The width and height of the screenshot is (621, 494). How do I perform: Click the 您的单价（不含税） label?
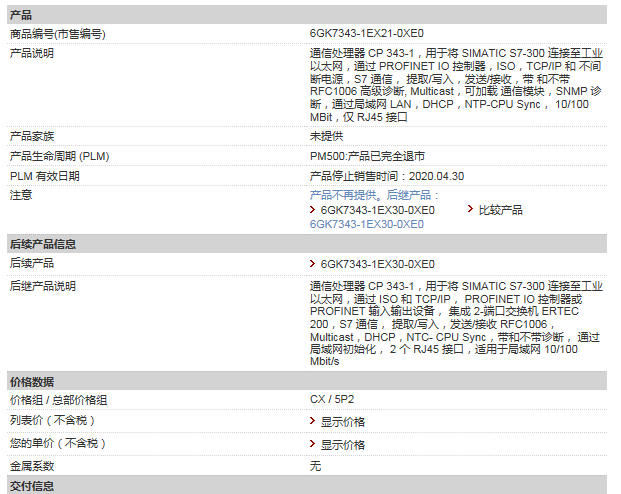pos(58,443)
